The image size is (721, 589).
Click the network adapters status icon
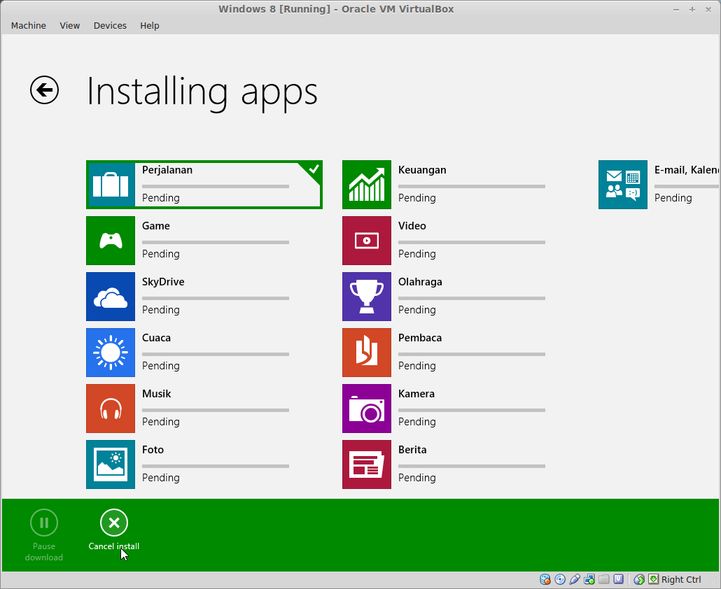589,579
